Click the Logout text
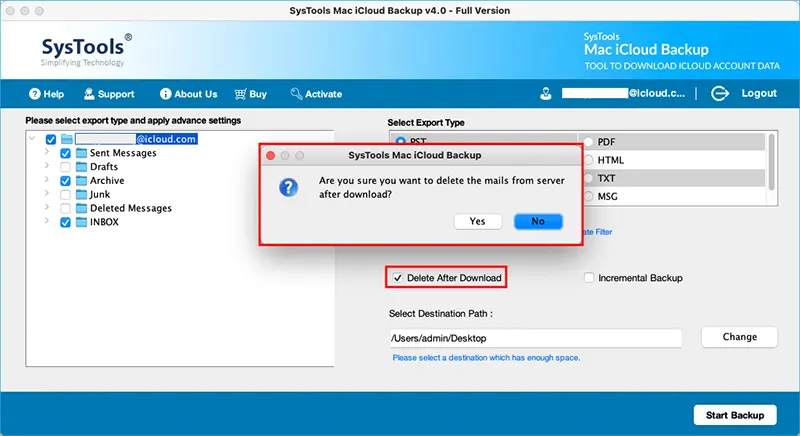This screenshot has height=436, width=800. pos(759,93)
